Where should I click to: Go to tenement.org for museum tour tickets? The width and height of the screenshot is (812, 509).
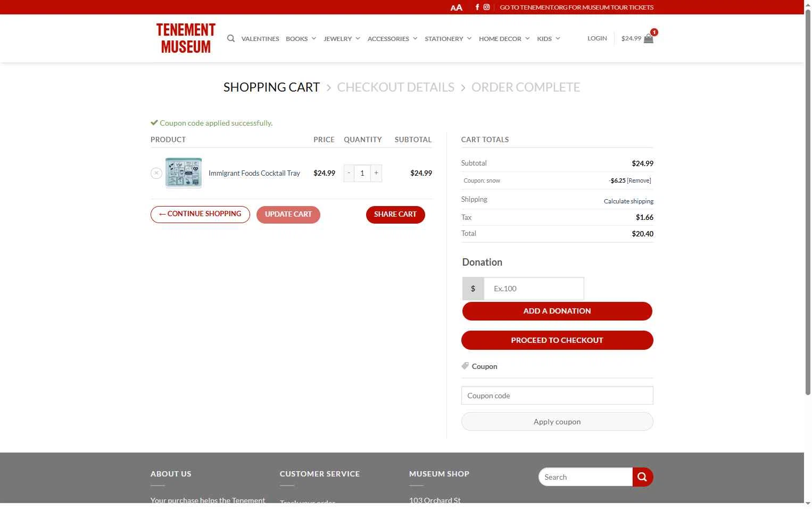[576, 7]
